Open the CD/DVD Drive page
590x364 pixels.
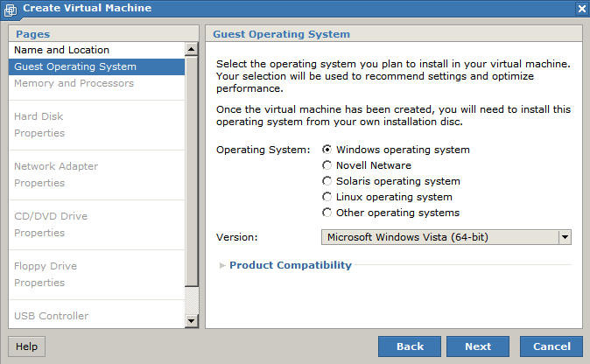[x=51, y=216]
